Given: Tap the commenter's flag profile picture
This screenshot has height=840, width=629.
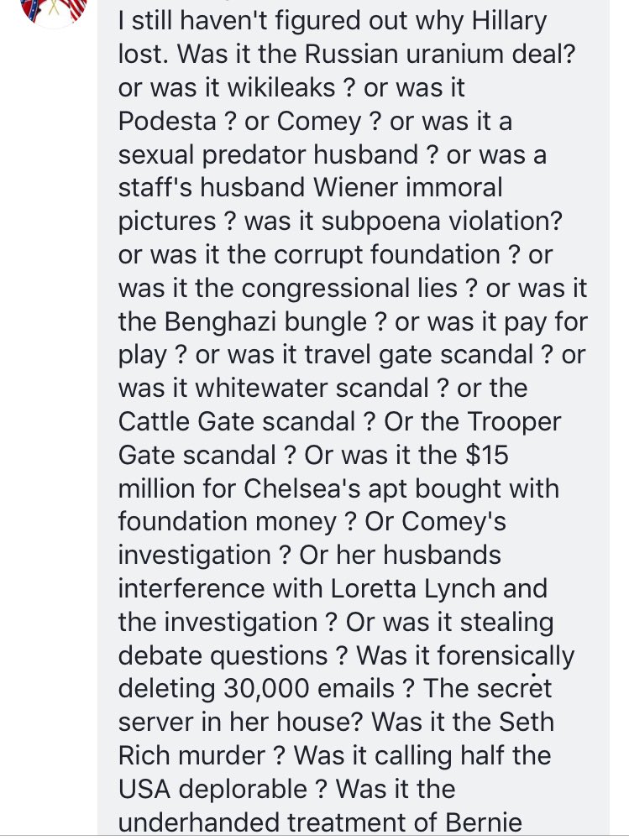Looking at the screenshot, I should pyautogui.click(x=54, y=8).
